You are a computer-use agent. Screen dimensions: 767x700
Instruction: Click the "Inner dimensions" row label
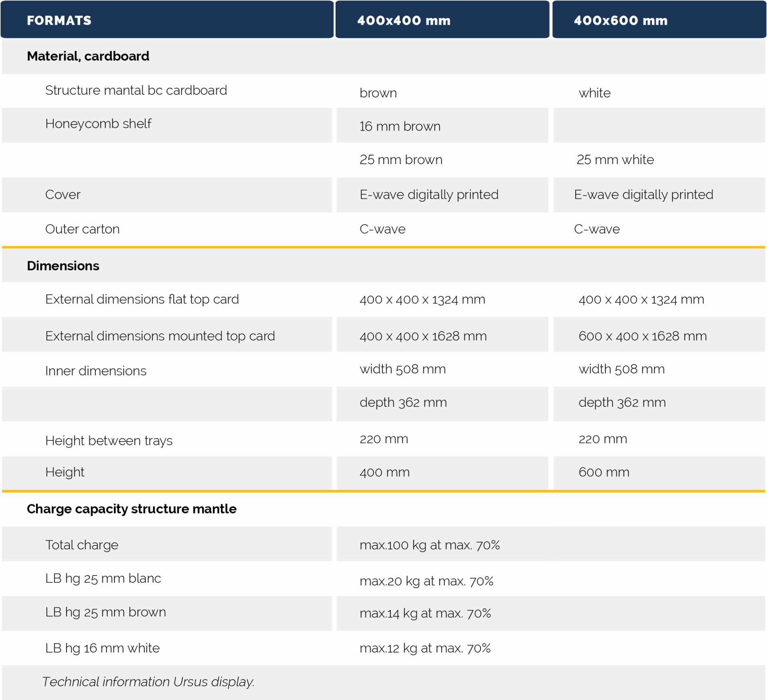(x=96, y=371)
